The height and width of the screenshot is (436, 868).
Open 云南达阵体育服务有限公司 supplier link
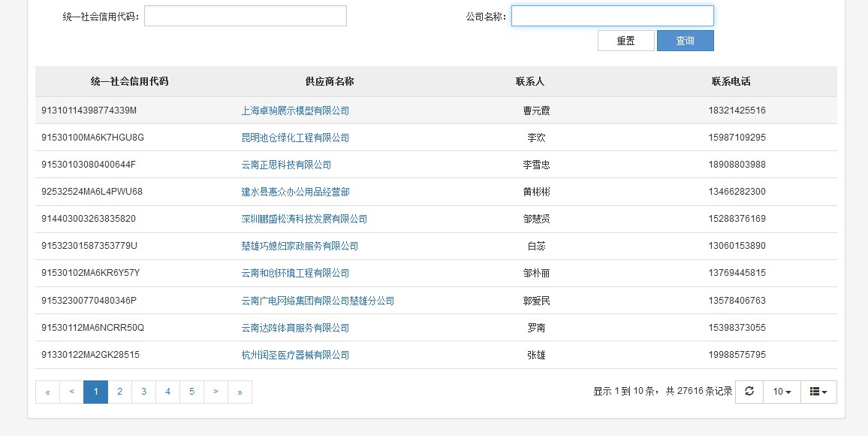tap(295, 328)
